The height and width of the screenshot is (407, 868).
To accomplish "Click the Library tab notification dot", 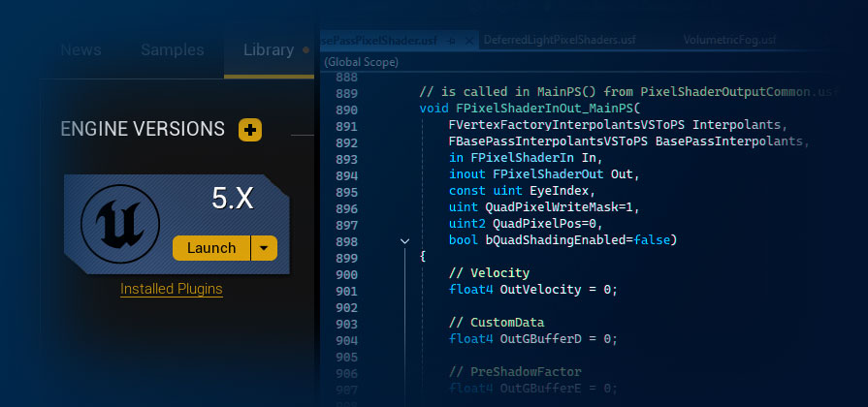I will (306, 50).
